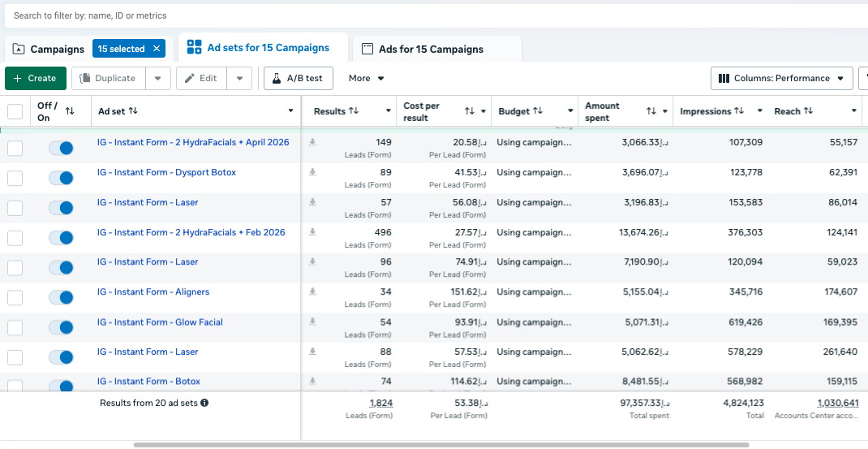Turn off the Glow Facial ad set toggle
The image size is (868, 449).
[x=61, y=327]
